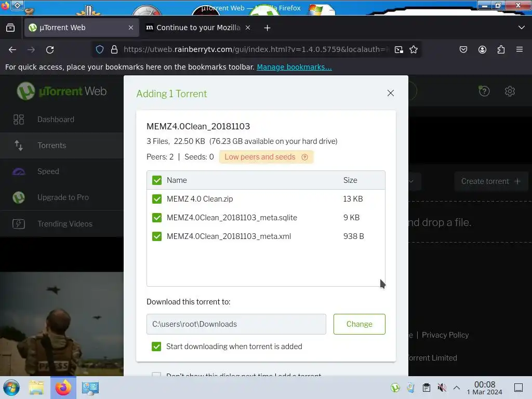Image resolution: width=532 pixels, height=399 pixels.
Task: Click the Speed gauge icon
Action: [19, 171]
